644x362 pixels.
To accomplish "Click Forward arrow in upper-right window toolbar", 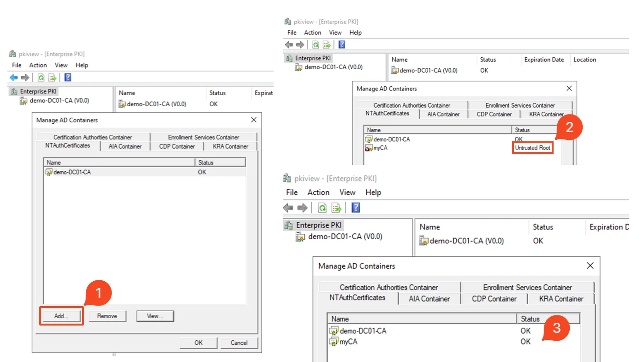I will pyautogui.click(x=300, y=45).
